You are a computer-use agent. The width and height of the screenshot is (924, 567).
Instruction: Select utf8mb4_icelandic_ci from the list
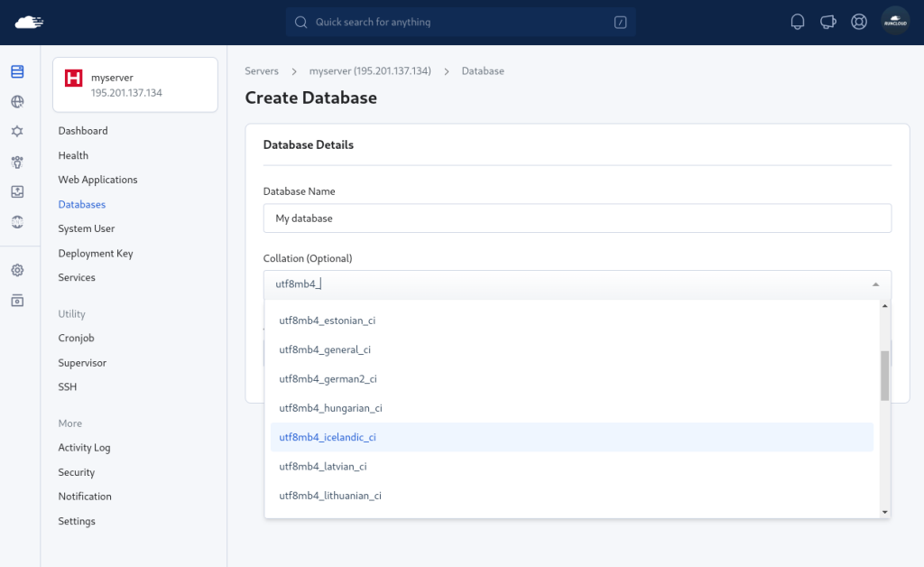tap(328, 437)
